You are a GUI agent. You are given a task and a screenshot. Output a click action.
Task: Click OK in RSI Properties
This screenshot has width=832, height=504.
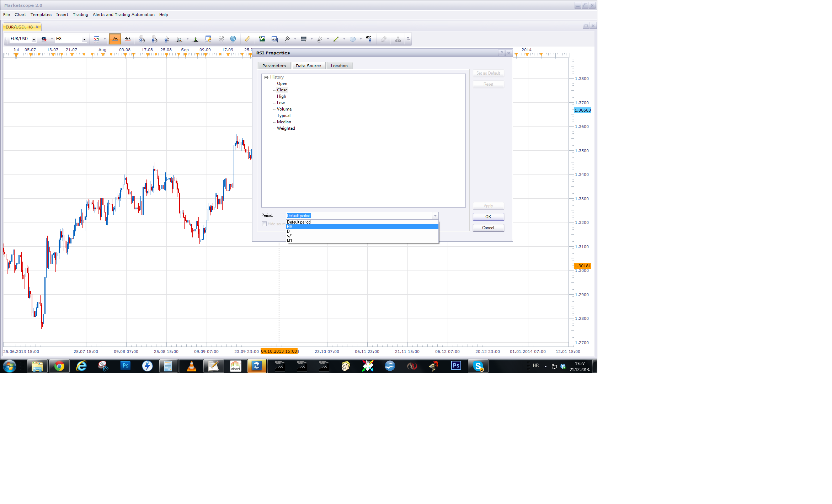point(488,217)
